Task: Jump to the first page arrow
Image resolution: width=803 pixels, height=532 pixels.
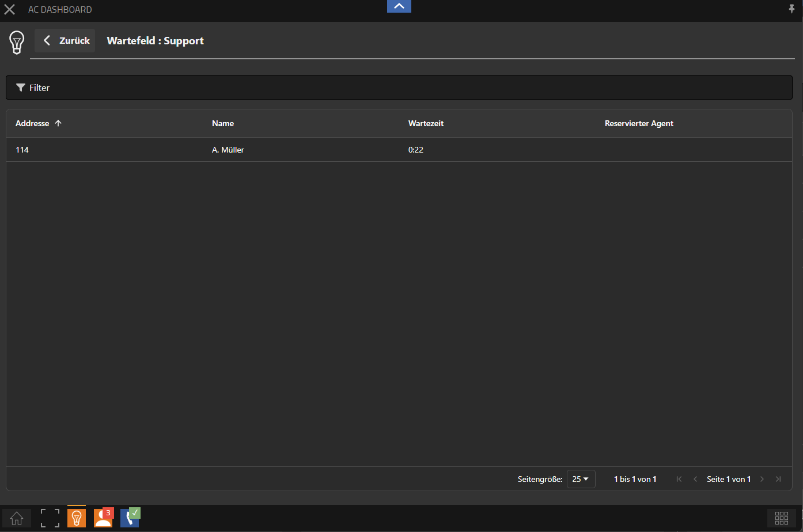Action: point(679,479)
